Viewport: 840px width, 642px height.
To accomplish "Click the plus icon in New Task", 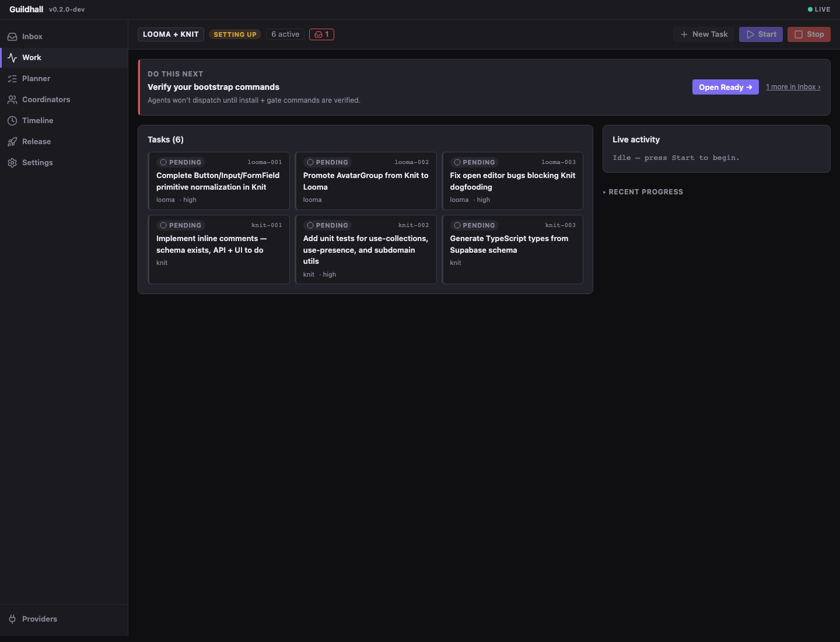I will (684, 34).
